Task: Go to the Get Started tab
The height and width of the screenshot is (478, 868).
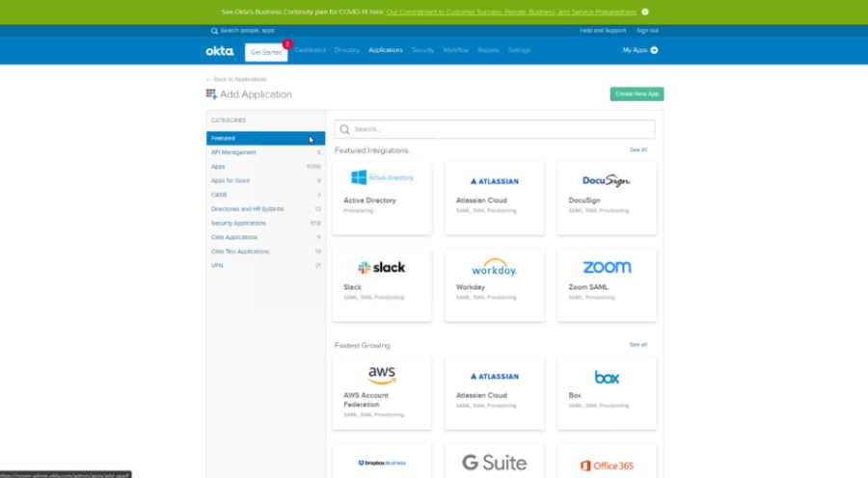Action: 266,52
